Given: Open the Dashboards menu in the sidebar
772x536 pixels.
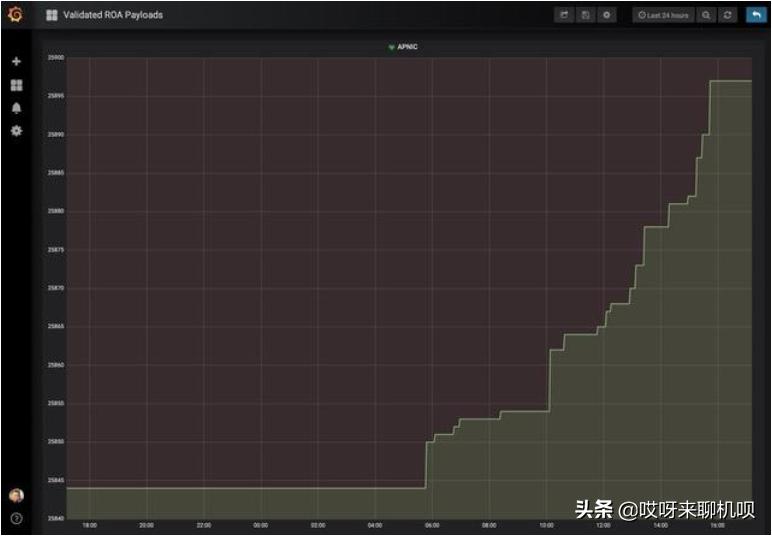Looking at the screenshot, I should (16, 85).
